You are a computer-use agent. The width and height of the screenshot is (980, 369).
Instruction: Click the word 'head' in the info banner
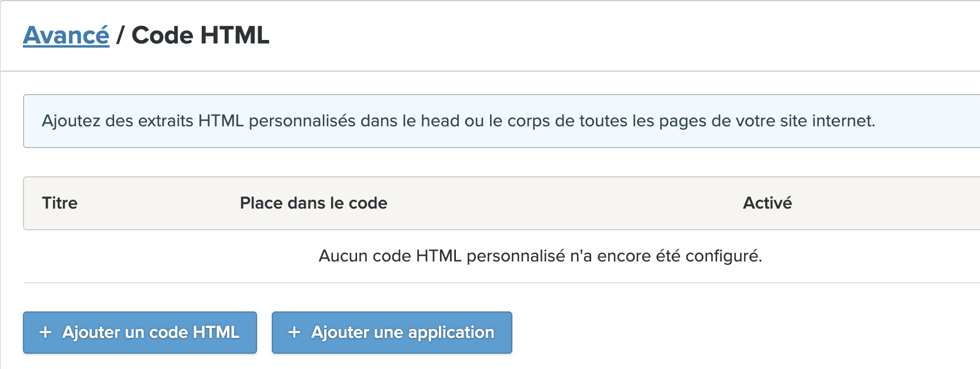coord(440,121)
